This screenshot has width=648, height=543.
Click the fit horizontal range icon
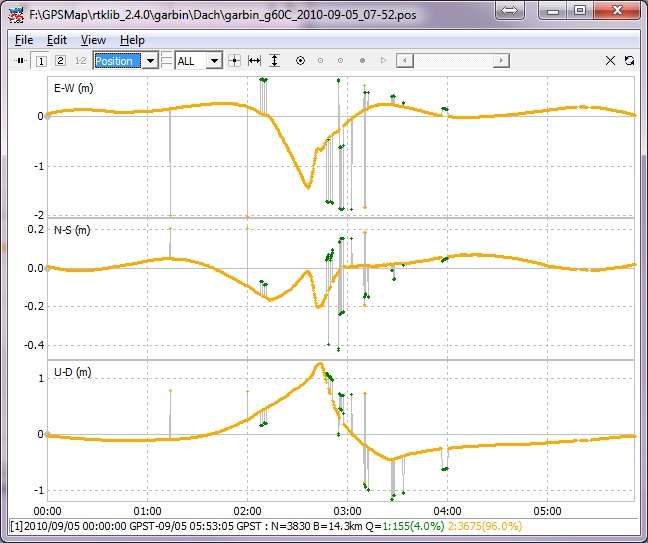(x=254, y=61)
